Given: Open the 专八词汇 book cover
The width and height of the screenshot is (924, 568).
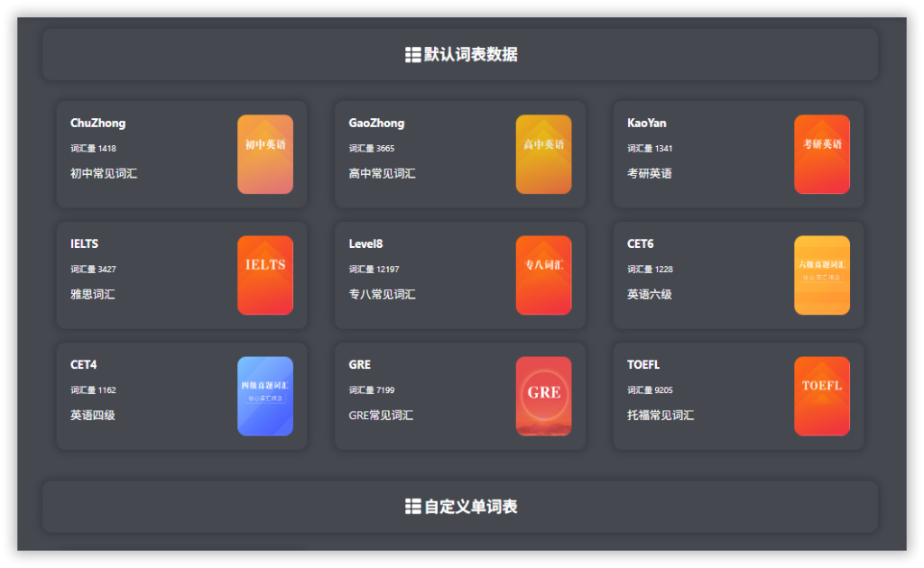Looking at the screenshot, I should (543, 275).
